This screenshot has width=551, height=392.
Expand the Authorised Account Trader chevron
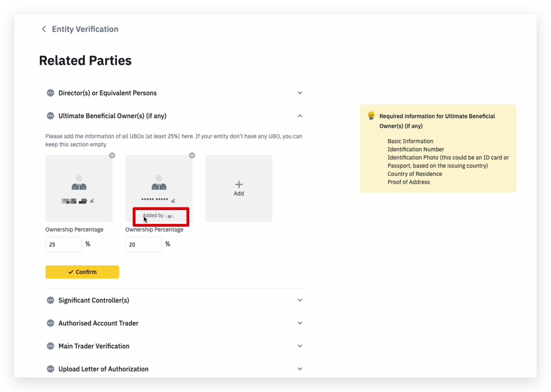tap(300, 323)
